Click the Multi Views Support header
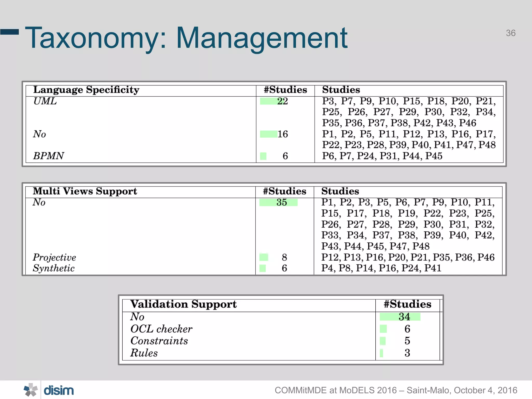The width and height of the screenshot is (532, 399). [85, 191]
